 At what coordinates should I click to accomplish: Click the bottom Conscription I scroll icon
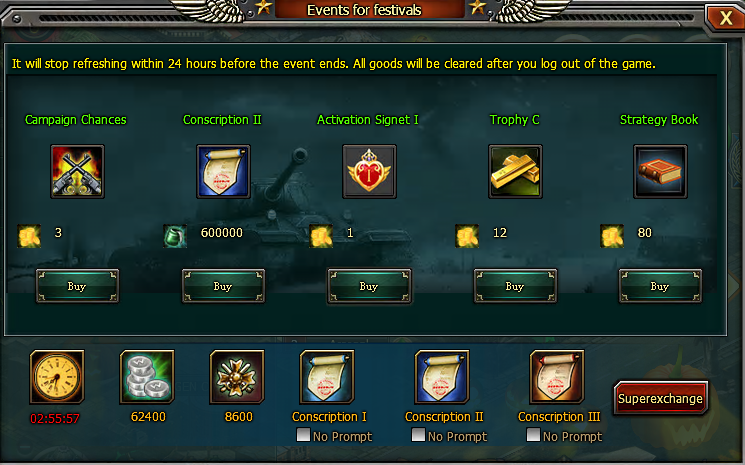pos(327,377)
